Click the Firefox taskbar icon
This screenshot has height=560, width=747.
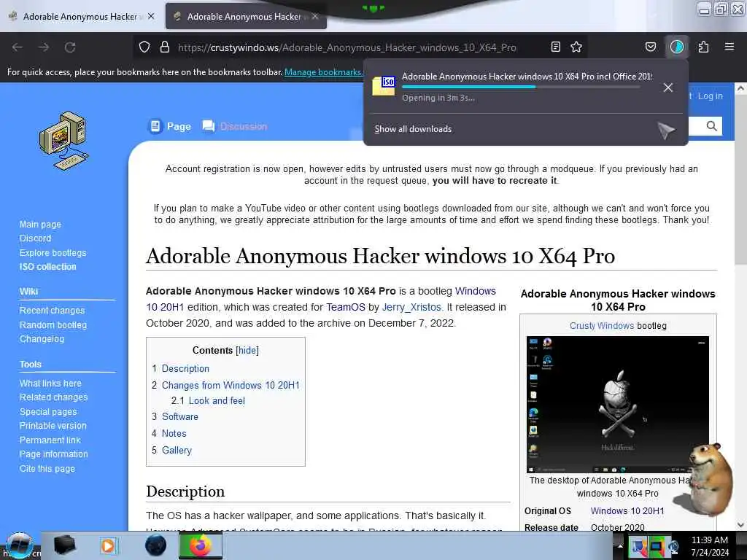click(201, 545)
